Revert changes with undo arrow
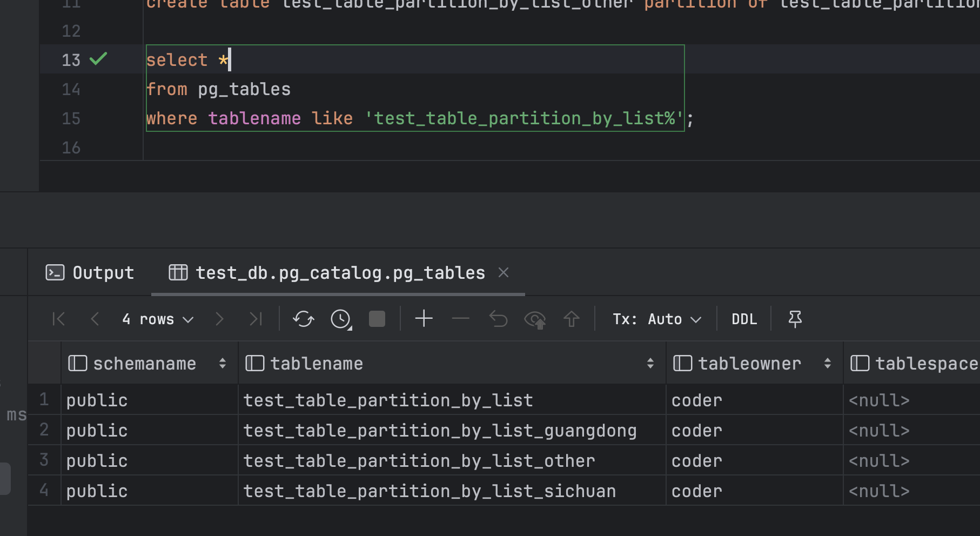This screenshot has width=980, height=536. click(498, 319)
